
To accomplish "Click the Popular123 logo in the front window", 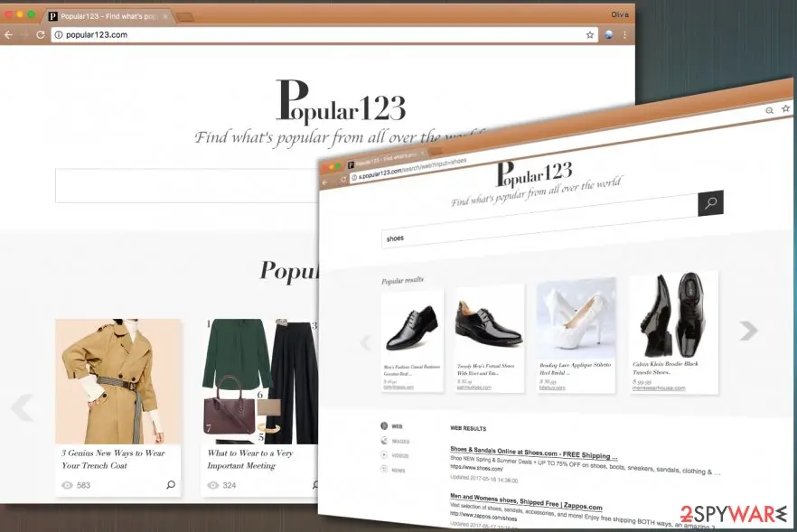I will pyautogui.click(x=535, y=173).
